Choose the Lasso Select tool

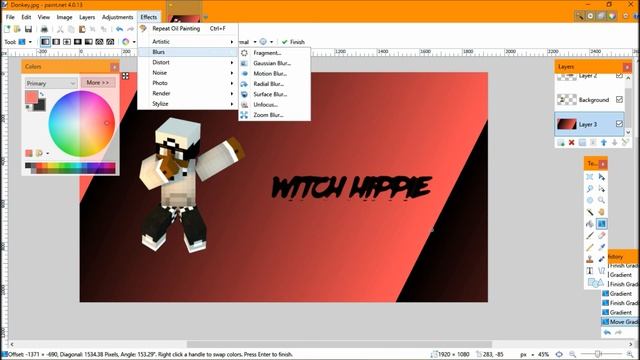590,189
